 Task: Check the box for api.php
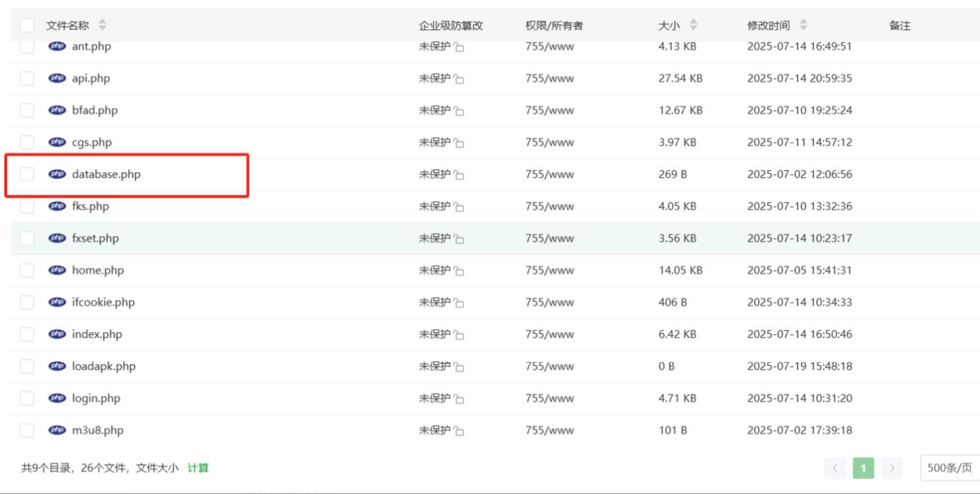(x=27, y=79)
